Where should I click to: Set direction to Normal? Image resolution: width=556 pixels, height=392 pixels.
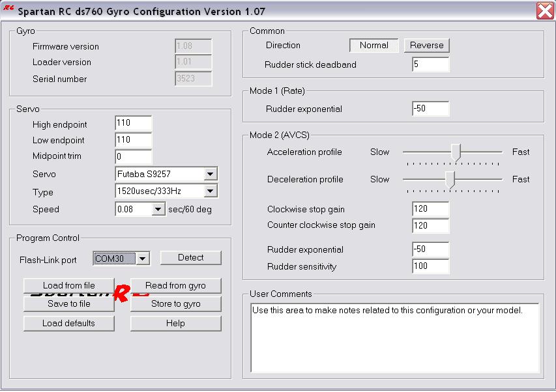point(373,46)
